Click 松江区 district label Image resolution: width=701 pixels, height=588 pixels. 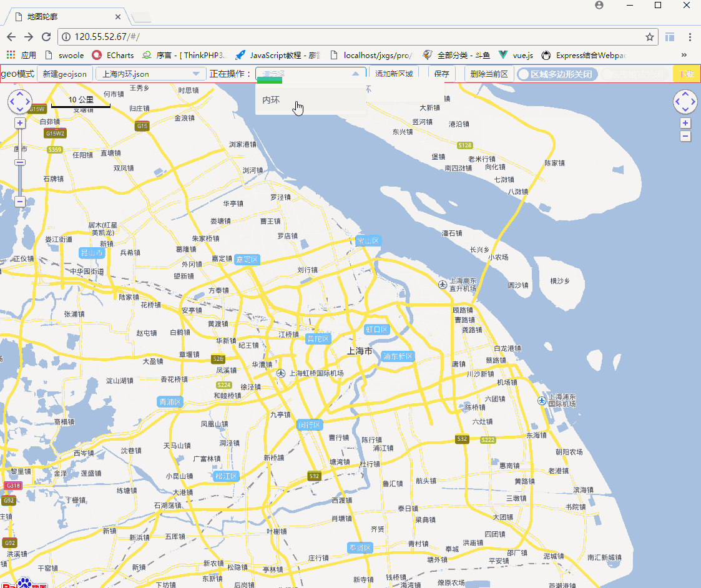[x=226, y=476]
